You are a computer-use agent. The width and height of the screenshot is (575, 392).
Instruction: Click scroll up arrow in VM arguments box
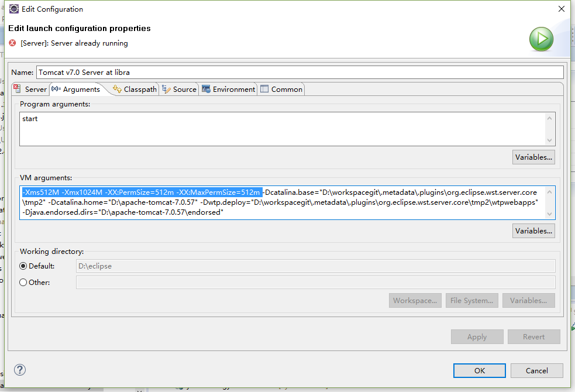tap(549, 192)
